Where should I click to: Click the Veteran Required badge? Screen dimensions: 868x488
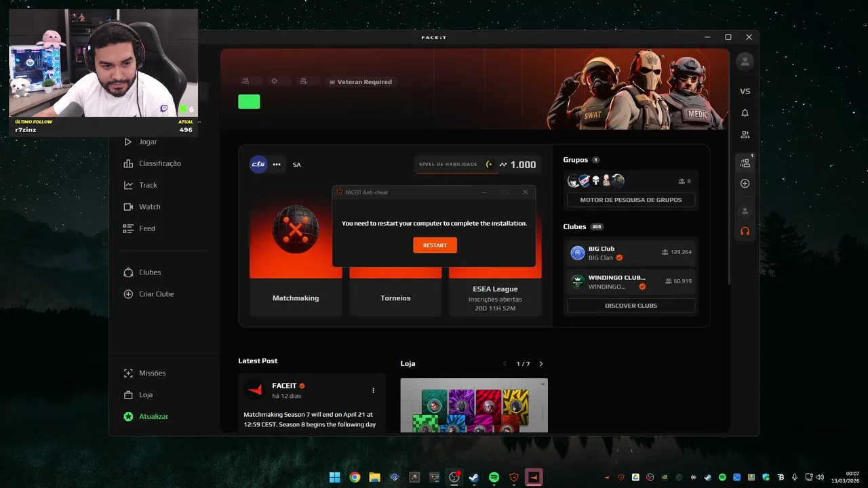[x=360, y=82]
